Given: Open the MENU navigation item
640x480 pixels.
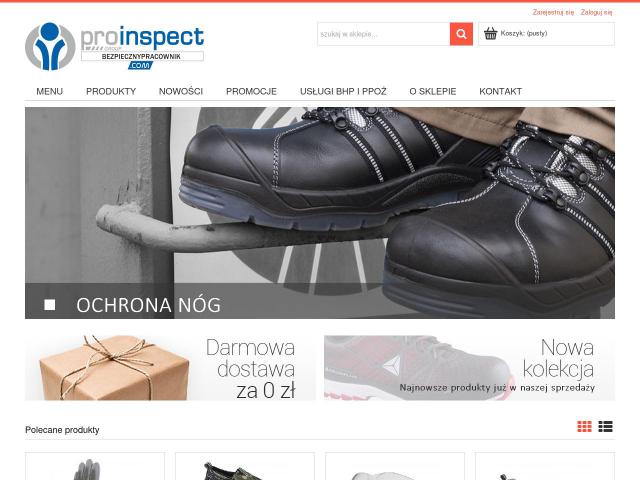Looking at the screenshot, I should [49, 91].
